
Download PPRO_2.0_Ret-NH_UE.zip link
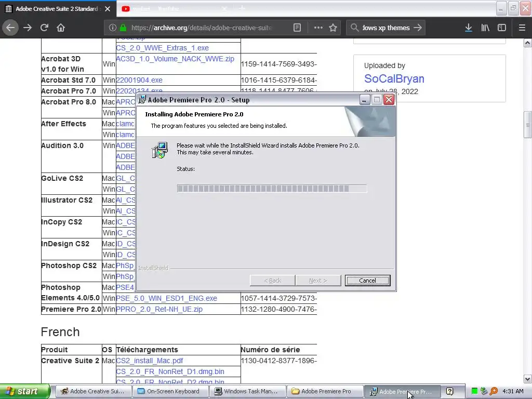click(159, 309)
